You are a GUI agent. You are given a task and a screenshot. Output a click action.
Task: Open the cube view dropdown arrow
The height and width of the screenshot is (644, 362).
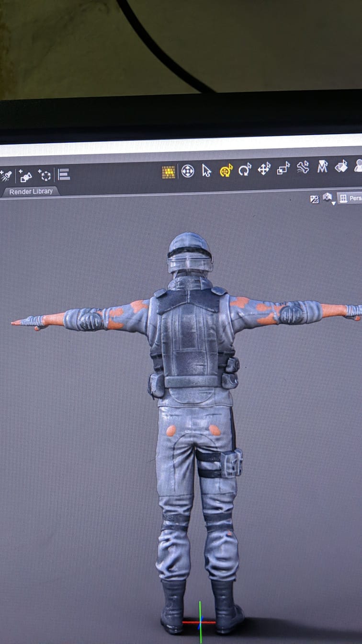pos(334,203)
